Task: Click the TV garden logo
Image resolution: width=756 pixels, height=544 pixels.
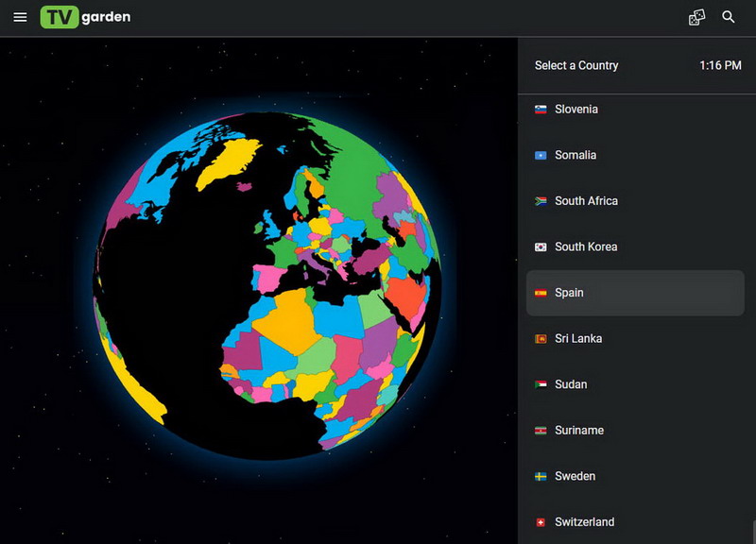Action: click(x=86, y=17)
